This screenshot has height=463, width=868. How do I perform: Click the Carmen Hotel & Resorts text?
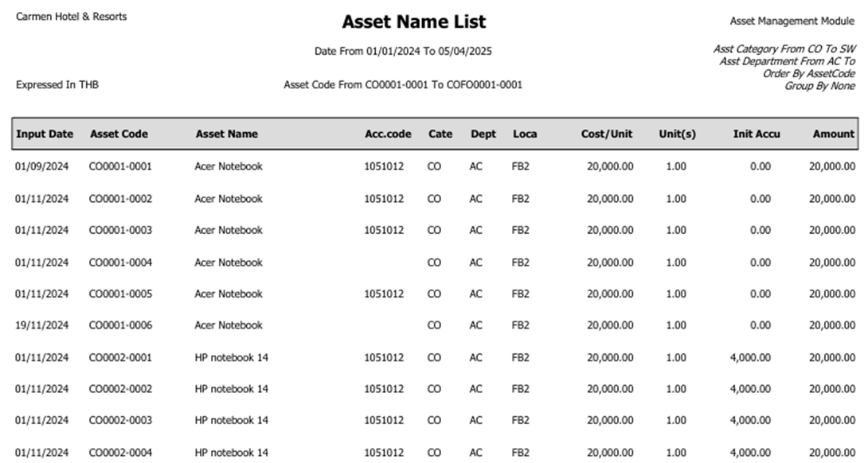click(72, 17)
